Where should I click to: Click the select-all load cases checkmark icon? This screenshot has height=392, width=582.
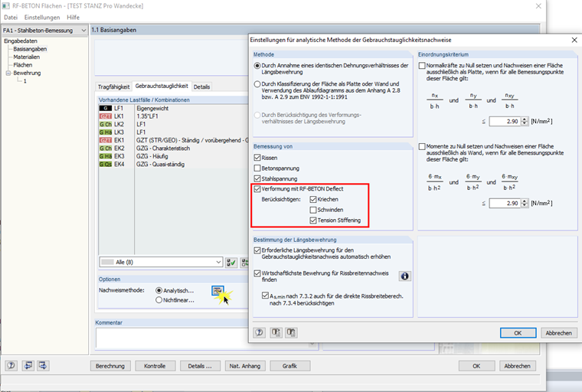point(231,263)
